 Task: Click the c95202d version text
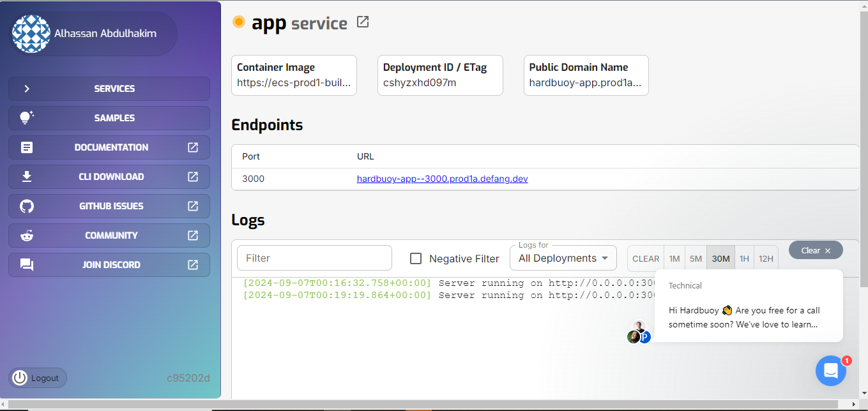pos(188,378)
